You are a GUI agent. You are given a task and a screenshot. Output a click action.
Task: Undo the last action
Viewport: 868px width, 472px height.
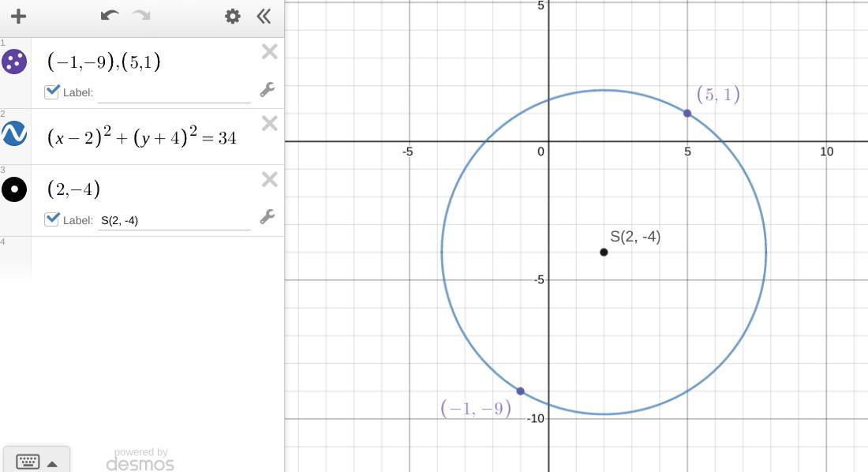[110, 15]
